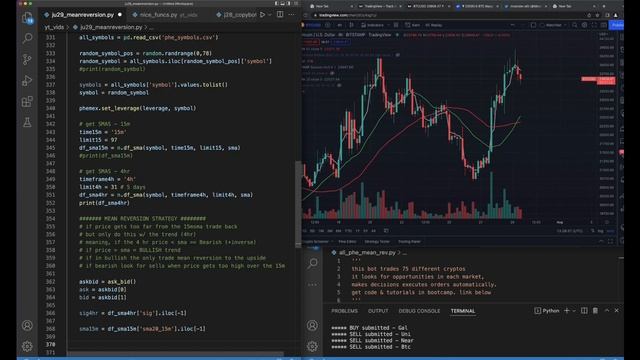The image size is (640, 360).
Task: Open layout select square icon in TradingView
Action: [x=533, y=25]
